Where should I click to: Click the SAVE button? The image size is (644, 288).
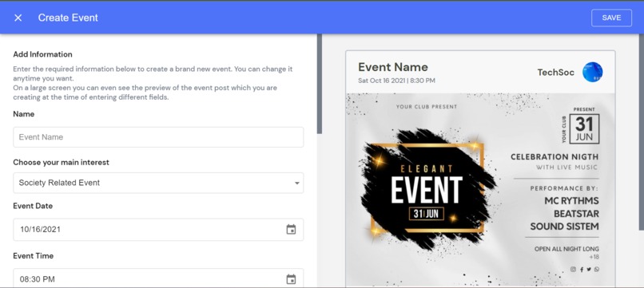click(x=611, y=18)
